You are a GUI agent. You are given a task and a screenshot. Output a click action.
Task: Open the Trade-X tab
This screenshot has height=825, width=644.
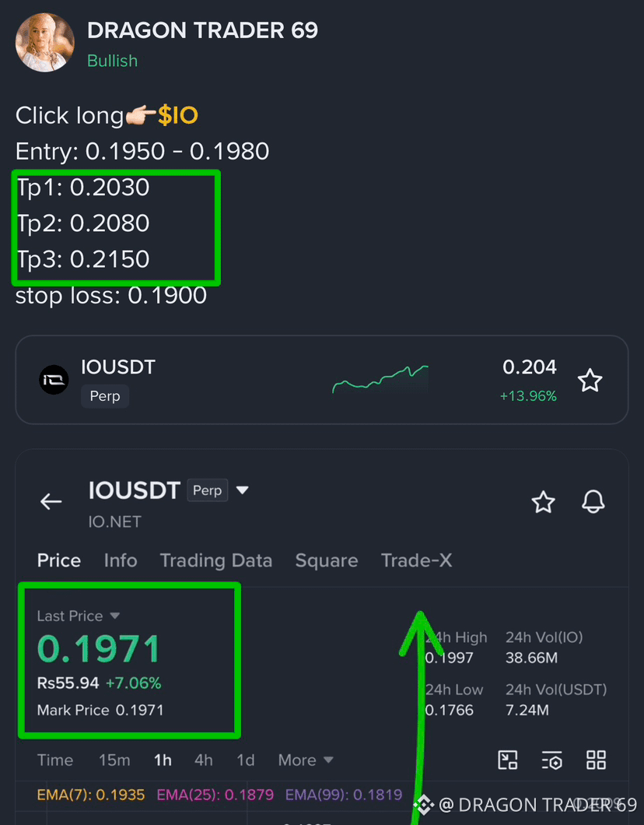click(x=416, y=560)
